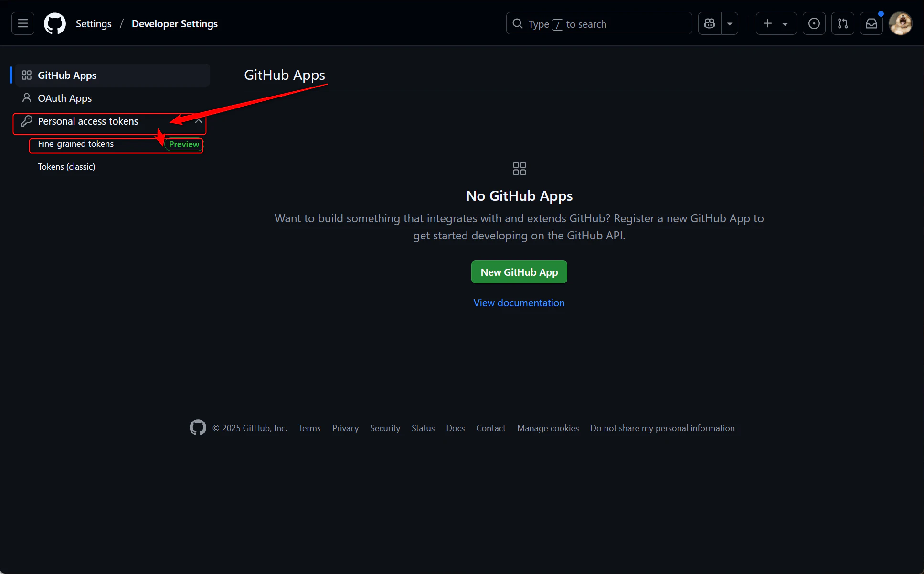Open the Security footer link
This screenshot has height=574, width=924.
(x=385, y=428)
